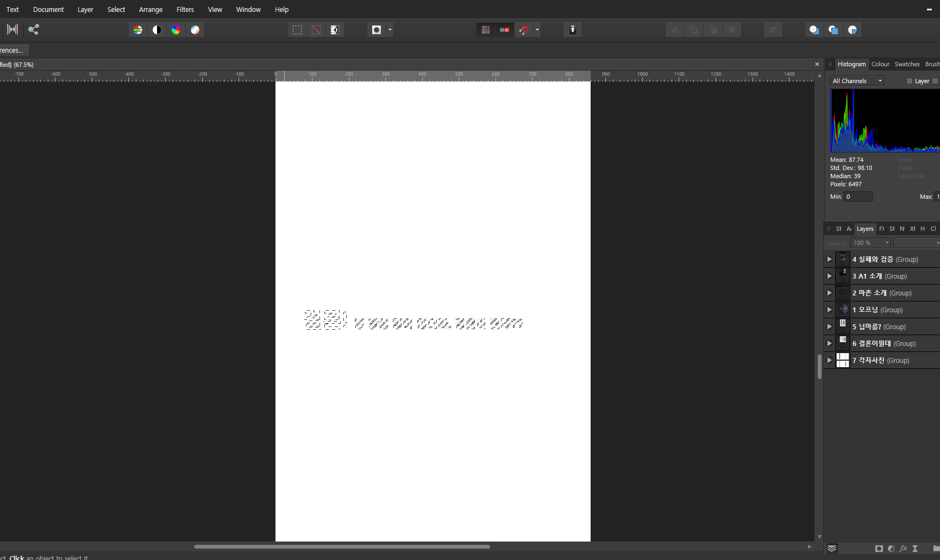This screenshot has height=560, width=940.
Task: Toggle the Force Pixel Alignment grid icon
Action: pos(486,30)
